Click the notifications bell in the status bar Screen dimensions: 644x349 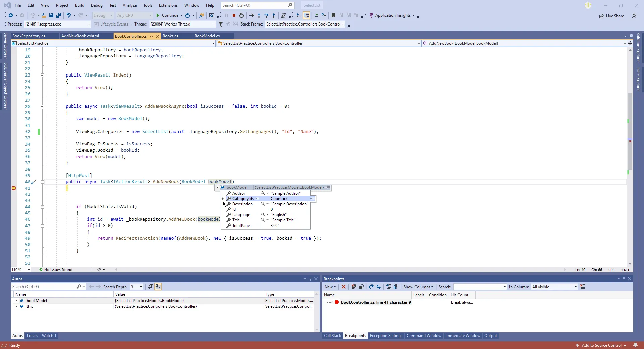(635, 345)
